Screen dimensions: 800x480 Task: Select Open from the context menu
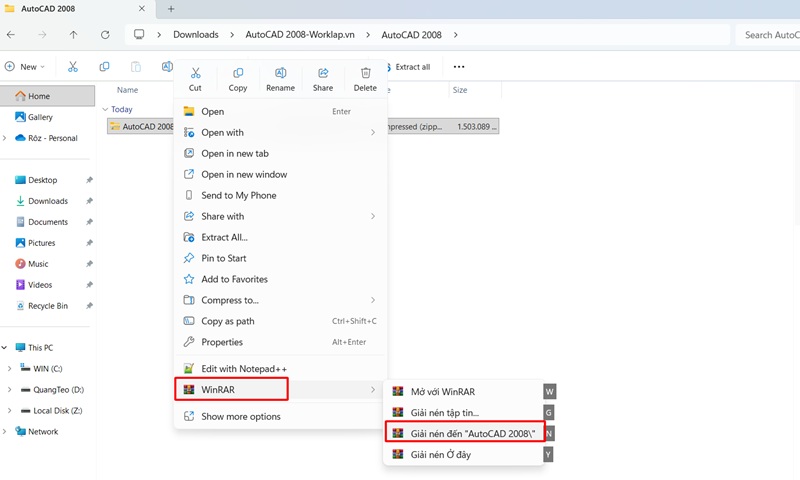(x=280, y=111)
